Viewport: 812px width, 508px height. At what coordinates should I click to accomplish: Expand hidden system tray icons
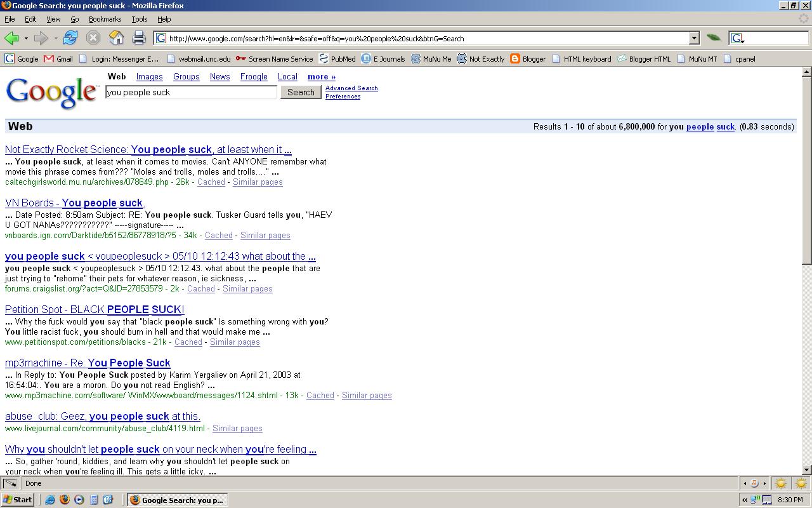745,500
